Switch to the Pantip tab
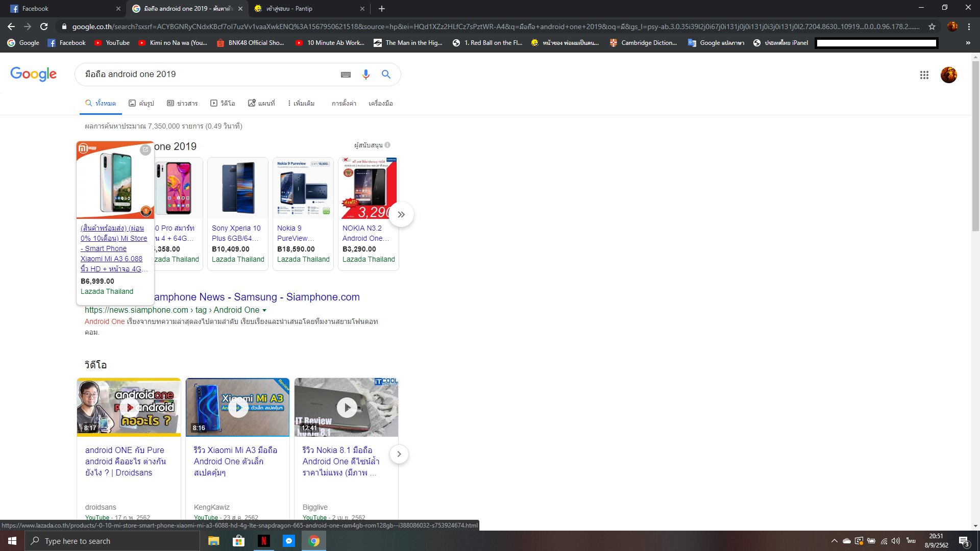The width and height of the screenshot is (980, 551). pyautogui.click(x=309, y=9)
